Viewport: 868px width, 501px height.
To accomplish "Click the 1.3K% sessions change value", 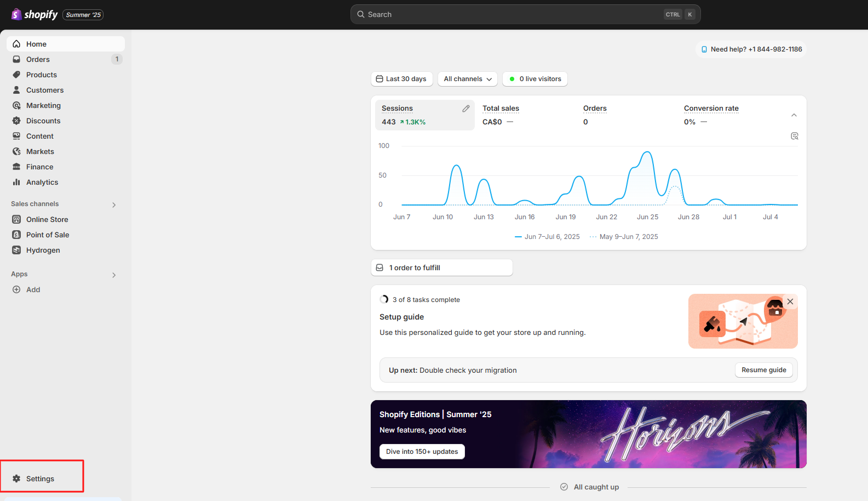I will pos(412,122).
